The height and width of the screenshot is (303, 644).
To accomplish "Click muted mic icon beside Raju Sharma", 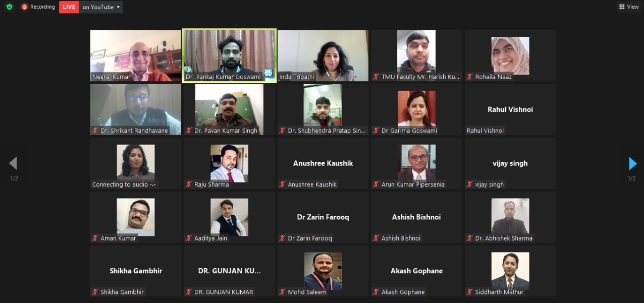I will [189, 185].
